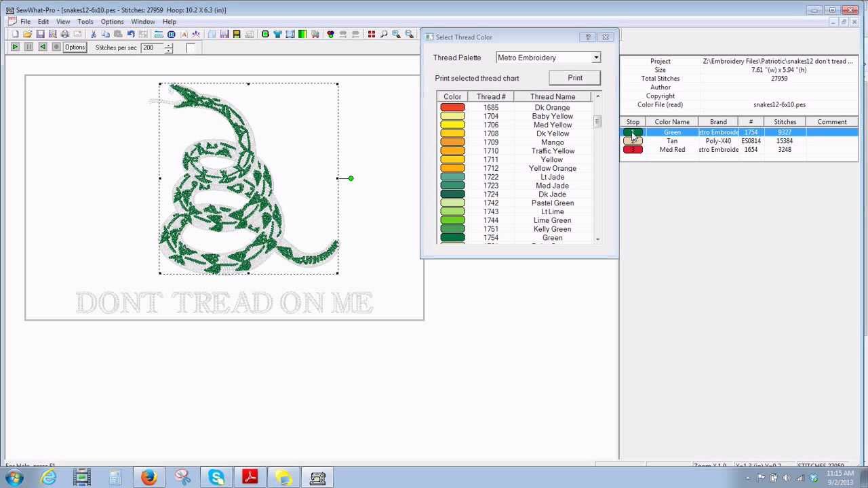
Task: Click the Stitches column header in the color stop panel
Action: coord(785,122)
